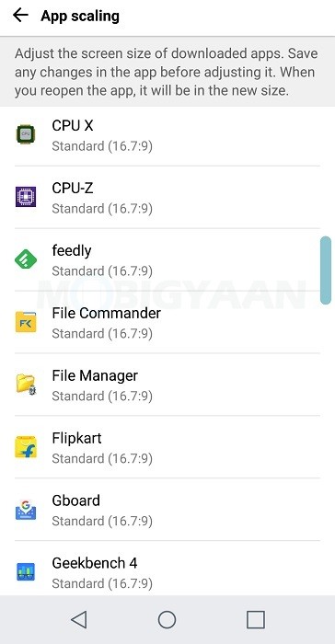Tap the File Manager folder icon
This screenshot has height=644, width=335.
coord(26,384)
